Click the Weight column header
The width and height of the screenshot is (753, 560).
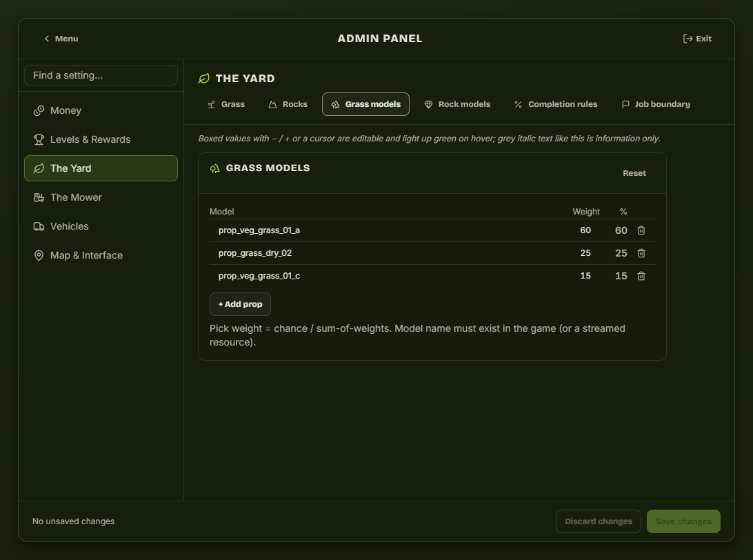point(586,212)
